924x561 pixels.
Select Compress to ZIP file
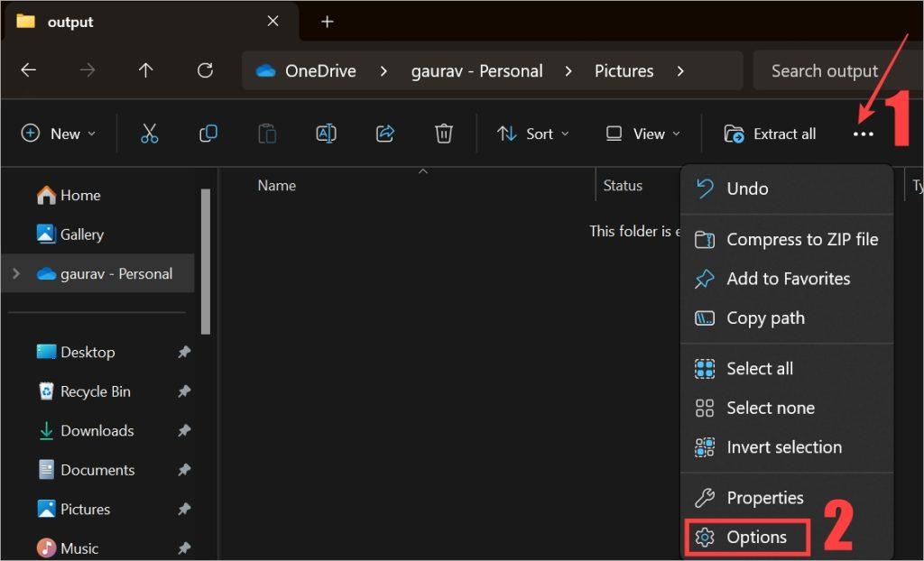point(787,239)
